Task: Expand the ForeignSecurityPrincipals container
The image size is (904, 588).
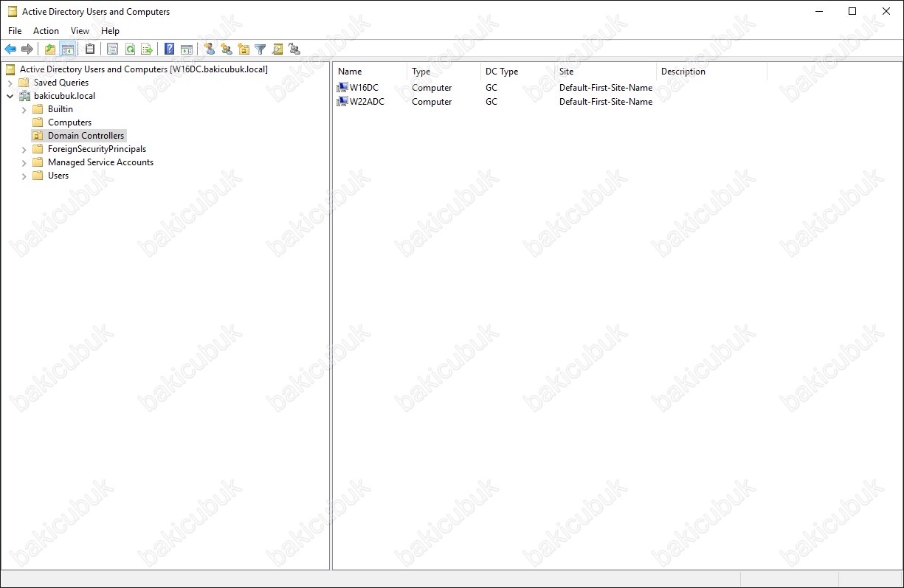Action: (24, 149)
